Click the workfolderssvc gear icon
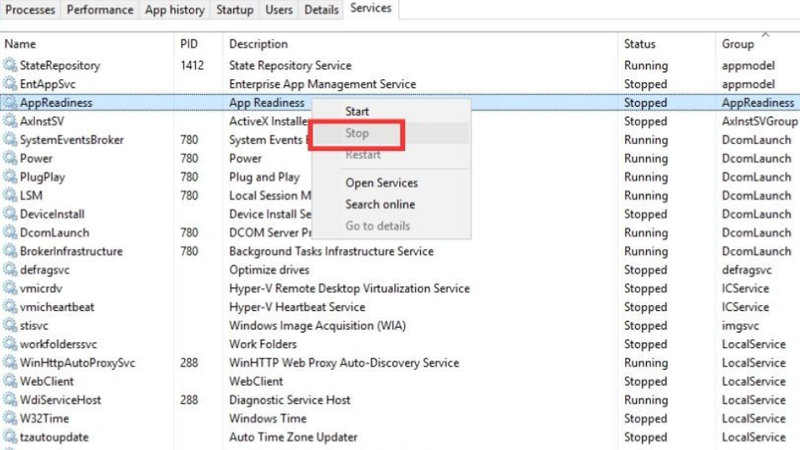The height and width of the screenshot is (450, 800). (10, 344)
